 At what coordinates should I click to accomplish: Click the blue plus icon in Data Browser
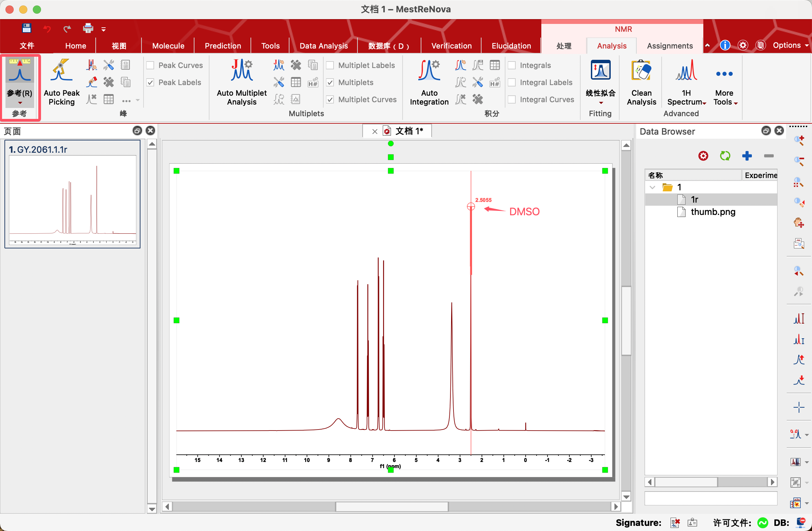click(x=747, y=156)
